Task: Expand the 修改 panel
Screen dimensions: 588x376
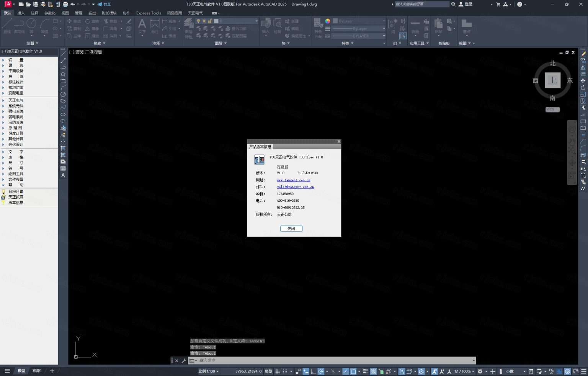Action: (x=99, y=43)
